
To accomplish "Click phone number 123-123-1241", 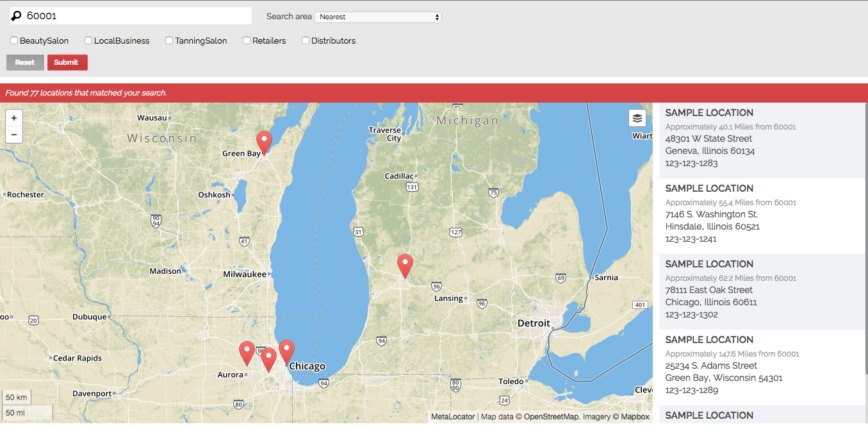I will tap(691, 239).
